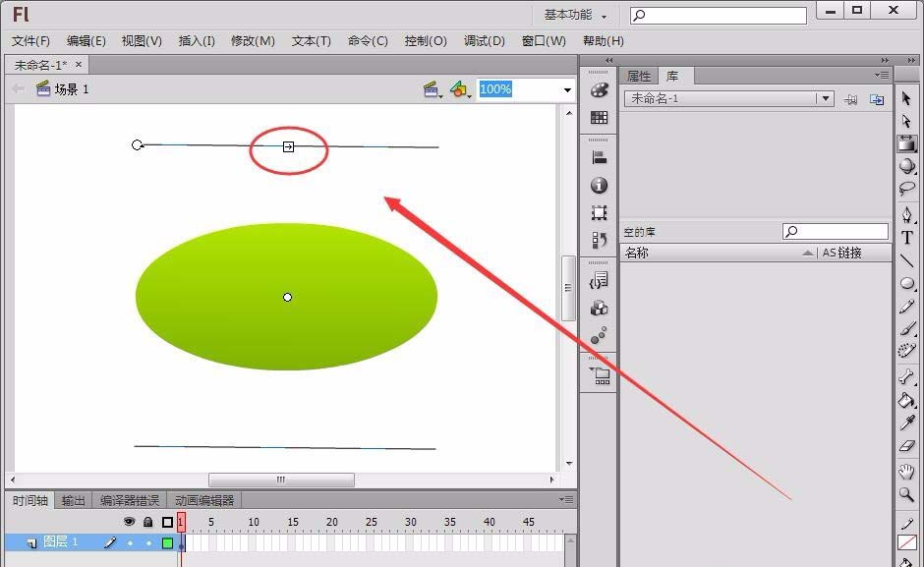Select the Bone tool
Viewport: 924px width, 567px height.
906,376
